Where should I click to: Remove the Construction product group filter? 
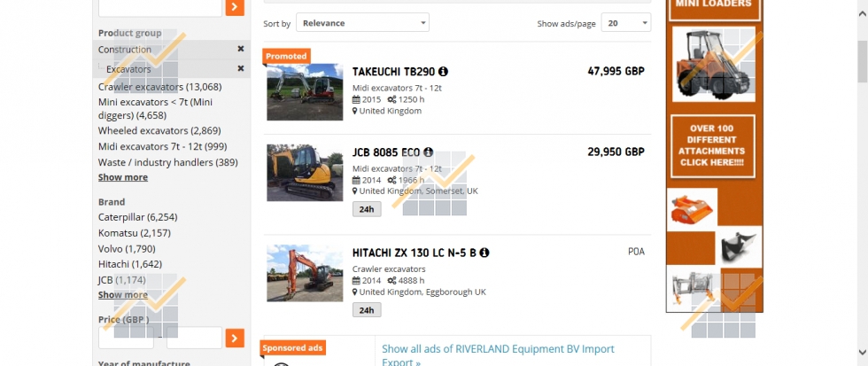pyautogui.click(x=241, y=49)
